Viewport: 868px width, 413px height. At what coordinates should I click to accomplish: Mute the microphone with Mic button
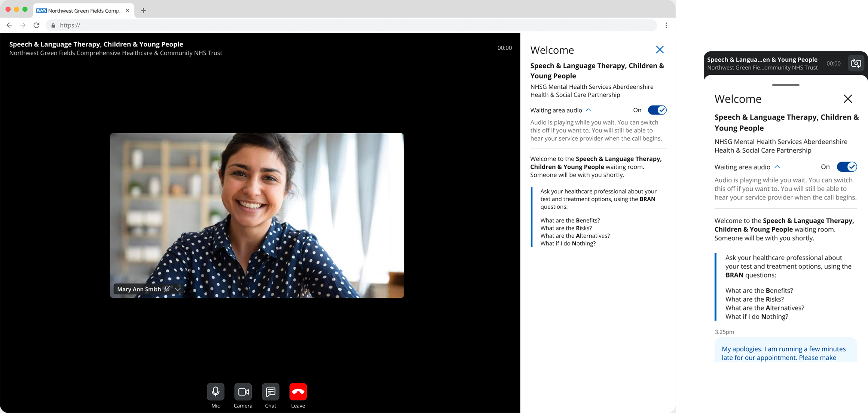pyautogui.click(x=216, y=392)
